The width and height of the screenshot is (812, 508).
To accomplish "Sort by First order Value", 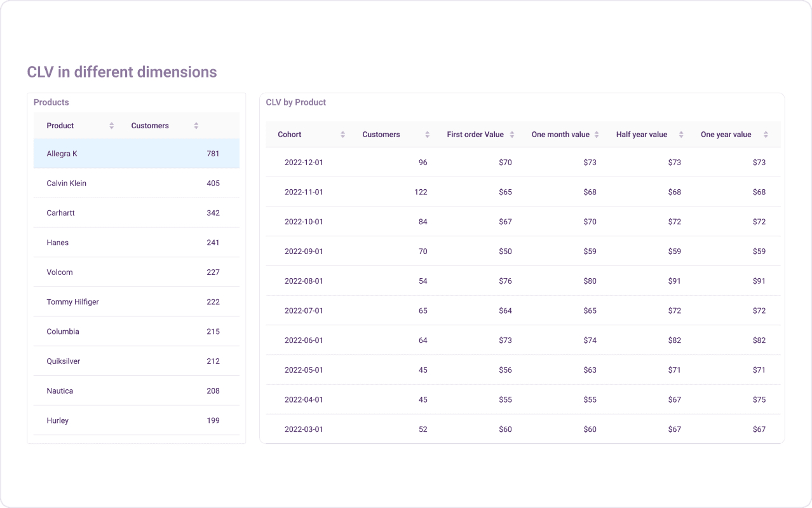I will pos(513,134).
